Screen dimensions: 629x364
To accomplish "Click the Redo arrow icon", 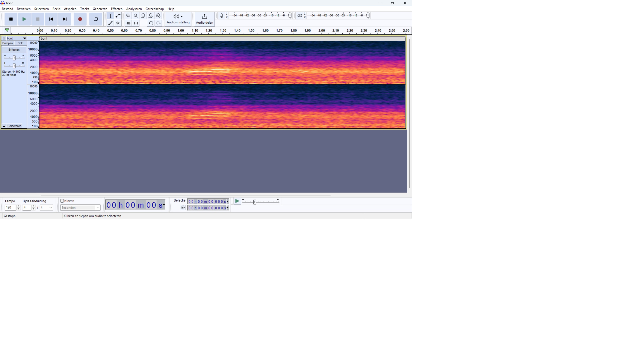I will click(158, 23).
